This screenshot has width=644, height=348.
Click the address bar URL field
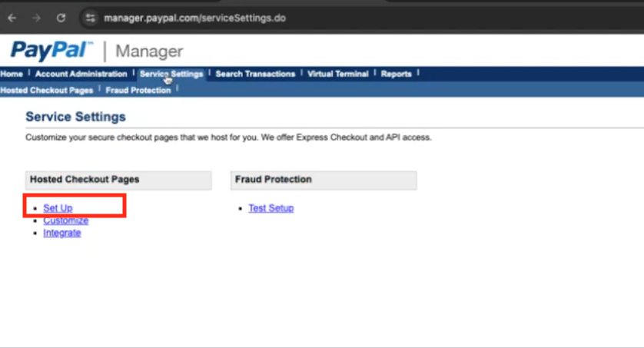pos(194,18)
